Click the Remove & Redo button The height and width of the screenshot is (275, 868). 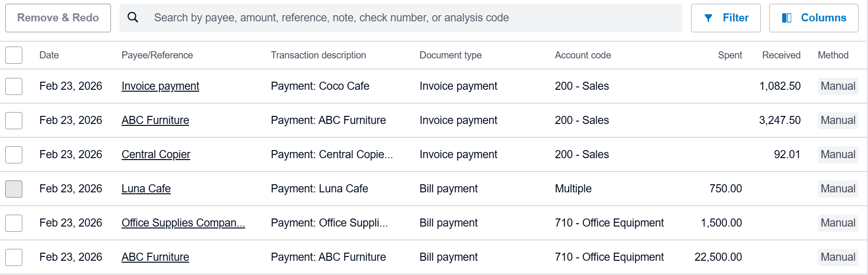[58, 18]
